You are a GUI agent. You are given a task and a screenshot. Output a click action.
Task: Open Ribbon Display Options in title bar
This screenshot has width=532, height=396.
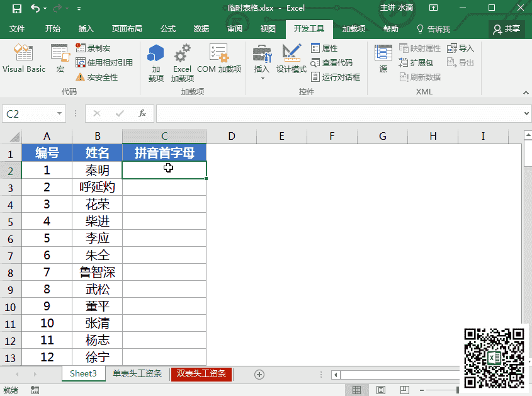click(433, 8)
